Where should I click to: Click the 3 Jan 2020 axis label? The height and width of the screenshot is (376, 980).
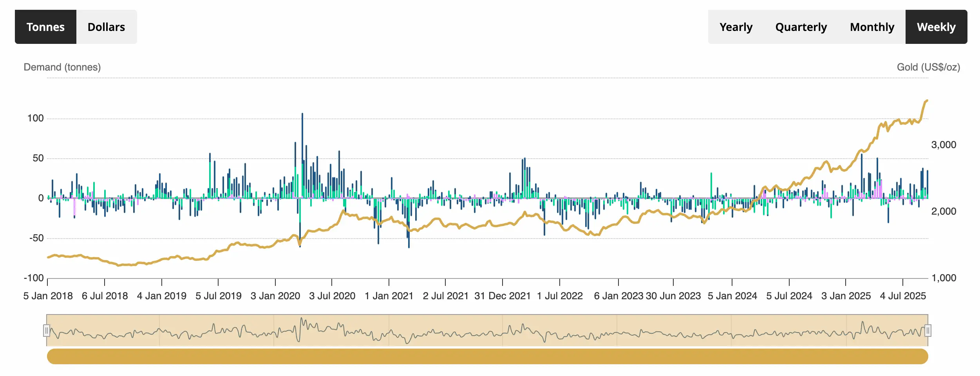pos(275,296)
